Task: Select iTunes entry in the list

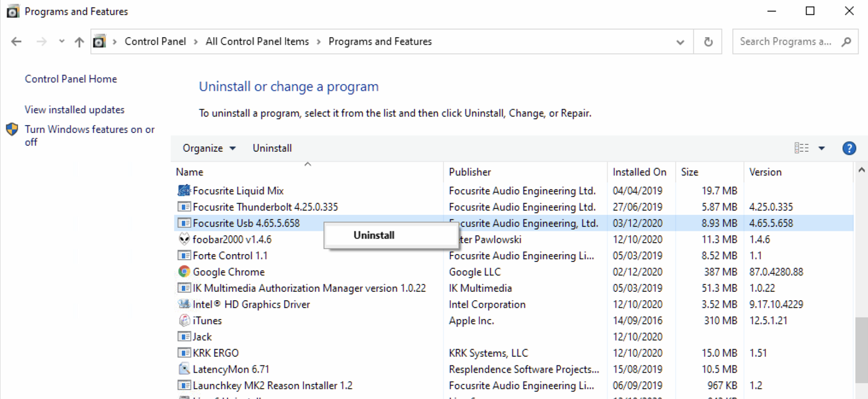Action: click(207, 320)
